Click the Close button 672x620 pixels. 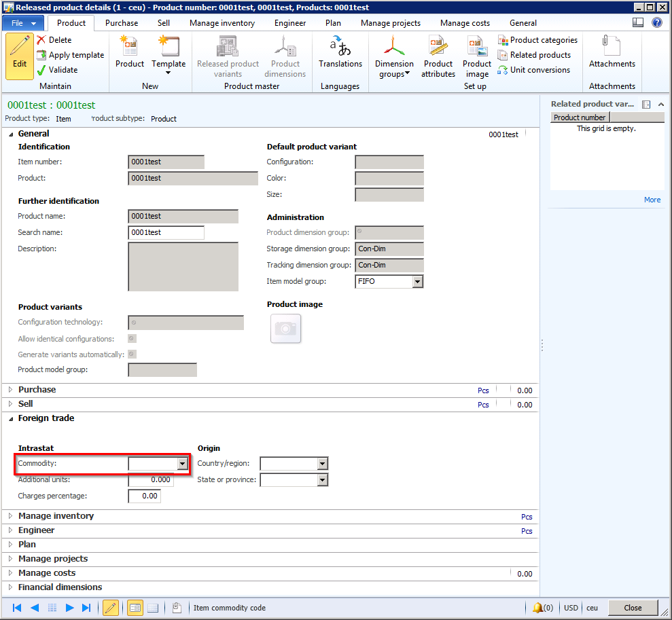click(633, 608)
